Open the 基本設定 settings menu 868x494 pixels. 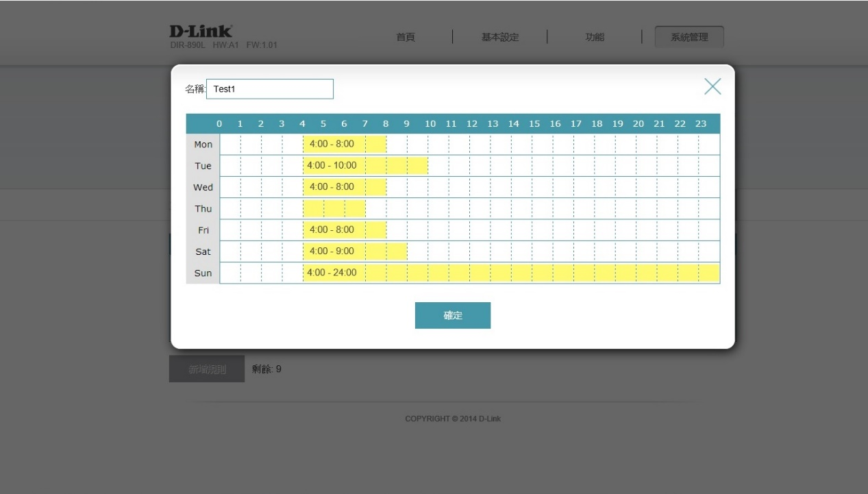(499, 37)
